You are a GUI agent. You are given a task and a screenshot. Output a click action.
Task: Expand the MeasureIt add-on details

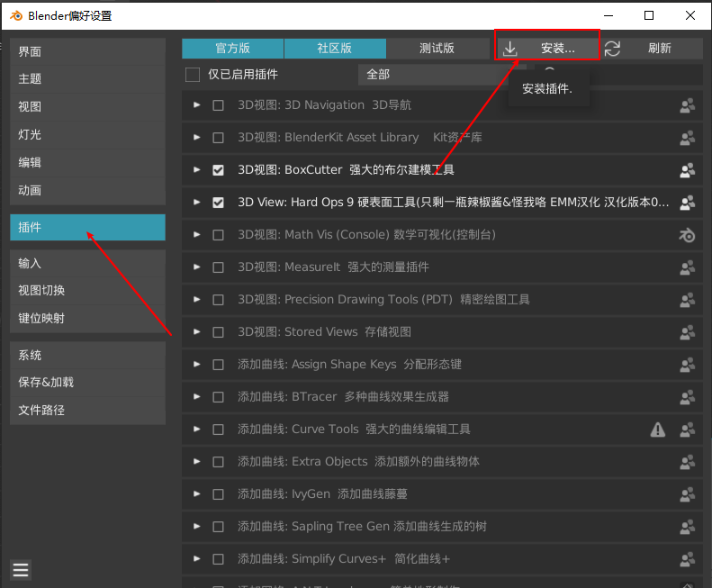click(x=196, y=267)
